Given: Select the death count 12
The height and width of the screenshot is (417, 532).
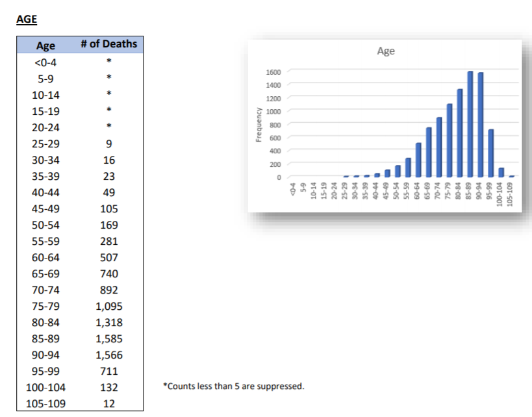Looking at the screenshot, I should 109,404.
